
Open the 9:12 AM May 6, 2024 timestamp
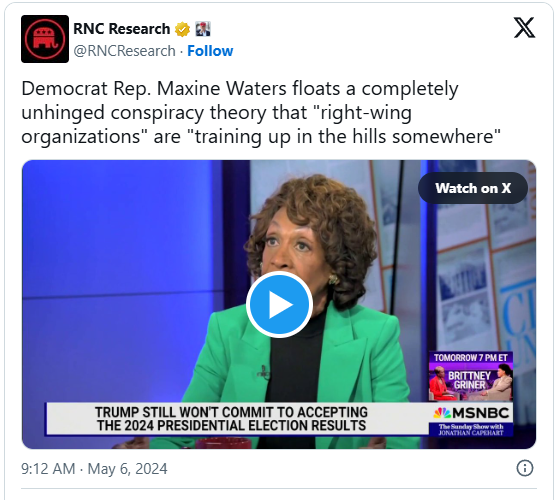(94, 468)
